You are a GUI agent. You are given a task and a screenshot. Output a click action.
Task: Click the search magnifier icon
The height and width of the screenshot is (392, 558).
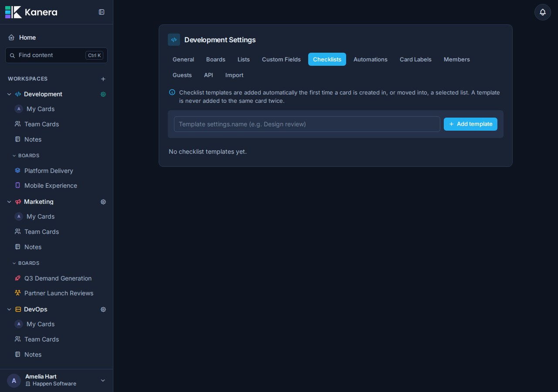click(13, 55)
